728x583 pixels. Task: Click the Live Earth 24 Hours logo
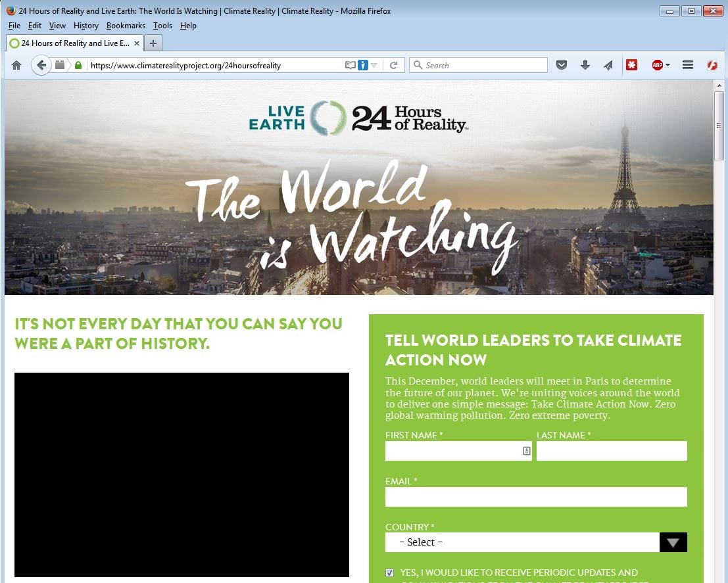click(x=358, y=118)
